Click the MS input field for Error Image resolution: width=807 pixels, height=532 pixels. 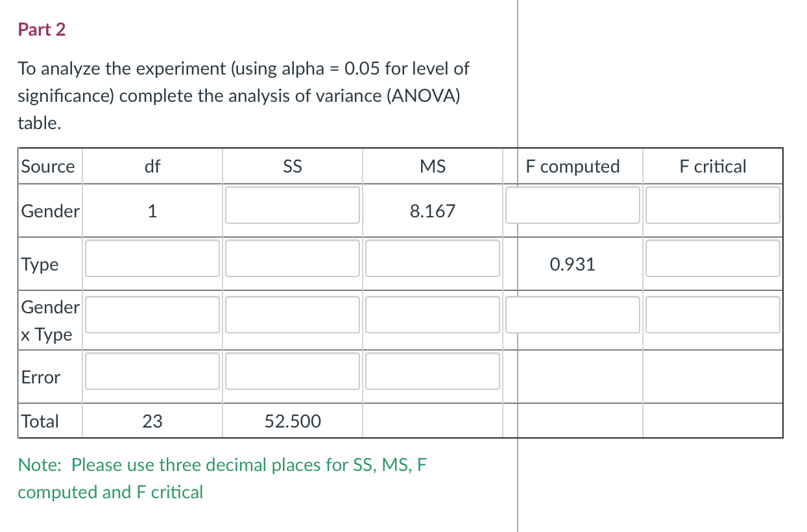pos(432,370)
